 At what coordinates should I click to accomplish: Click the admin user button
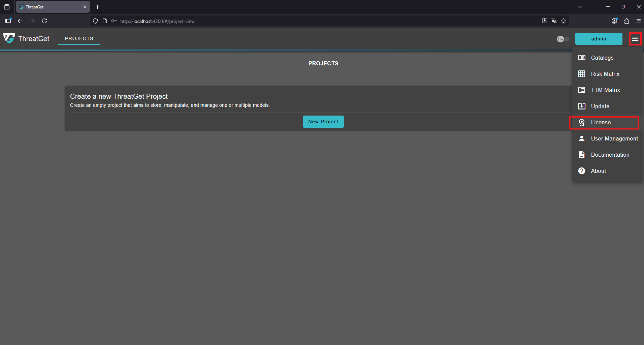tap(599, 39)
